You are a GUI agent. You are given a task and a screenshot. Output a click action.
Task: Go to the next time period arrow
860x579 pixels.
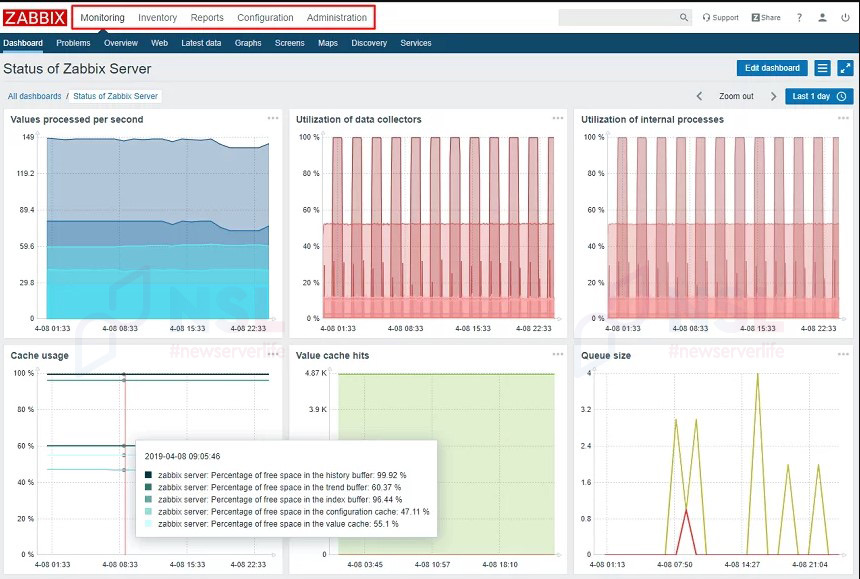(773, 96)
